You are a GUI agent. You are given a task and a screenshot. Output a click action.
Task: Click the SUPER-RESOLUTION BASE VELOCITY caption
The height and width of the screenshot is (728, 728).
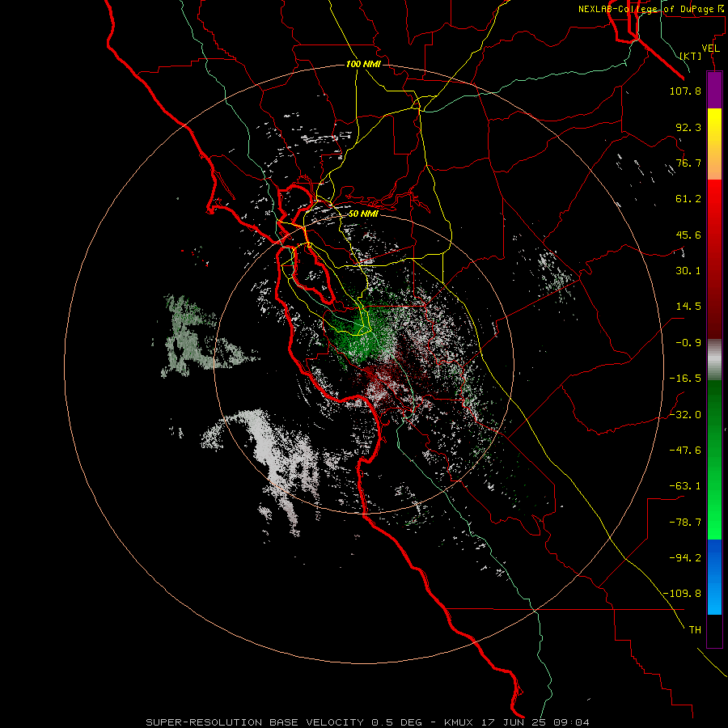click(255, 722)
